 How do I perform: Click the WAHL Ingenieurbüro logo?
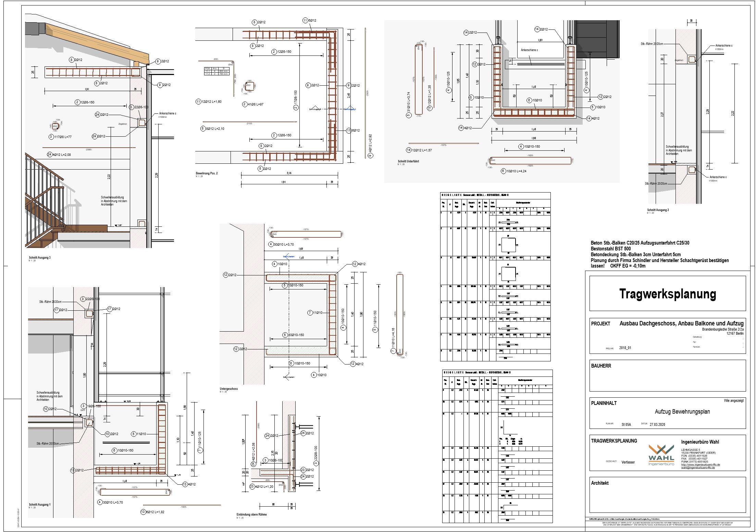coord(661,455)
